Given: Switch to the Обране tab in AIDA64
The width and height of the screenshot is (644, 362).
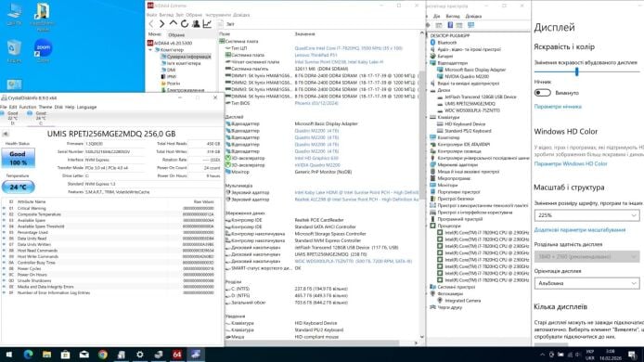Looking at the screenshot, I should (x=176, y=35).
